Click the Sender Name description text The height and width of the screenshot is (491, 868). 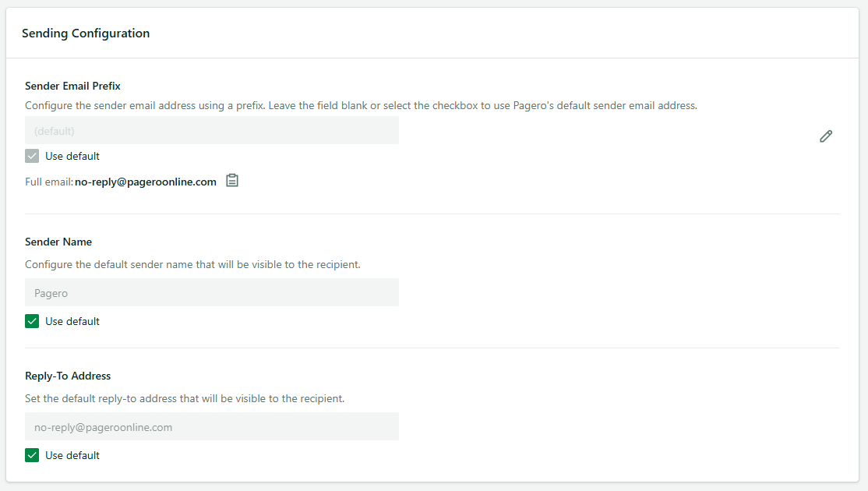[x=192, y=265]
